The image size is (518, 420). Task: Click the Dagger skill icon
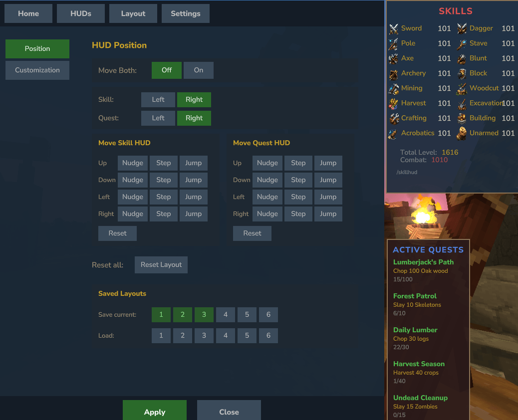[462, 29]
